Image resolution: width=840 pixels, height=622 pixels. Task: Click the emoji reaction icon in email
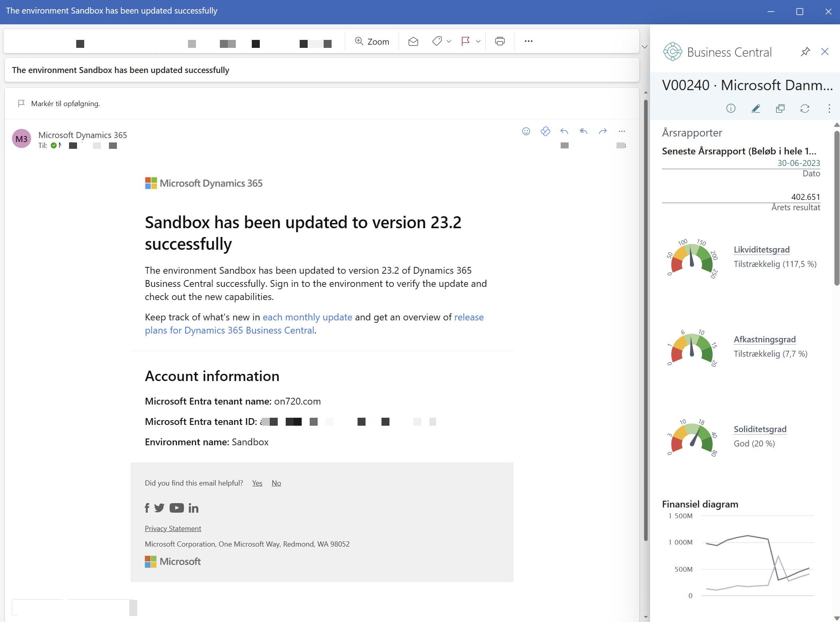click(526, 131)
